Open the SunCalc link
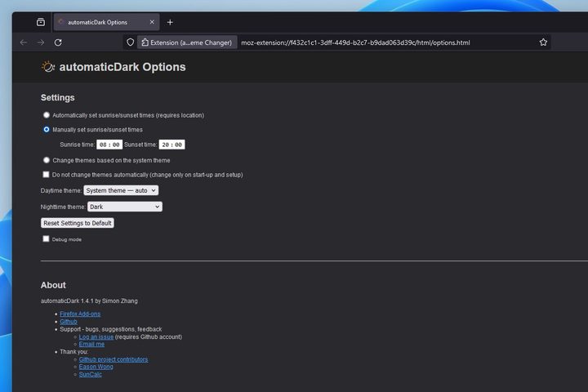Screen dimensions: 588x392 pyautogui.click(x=91, y=374)
